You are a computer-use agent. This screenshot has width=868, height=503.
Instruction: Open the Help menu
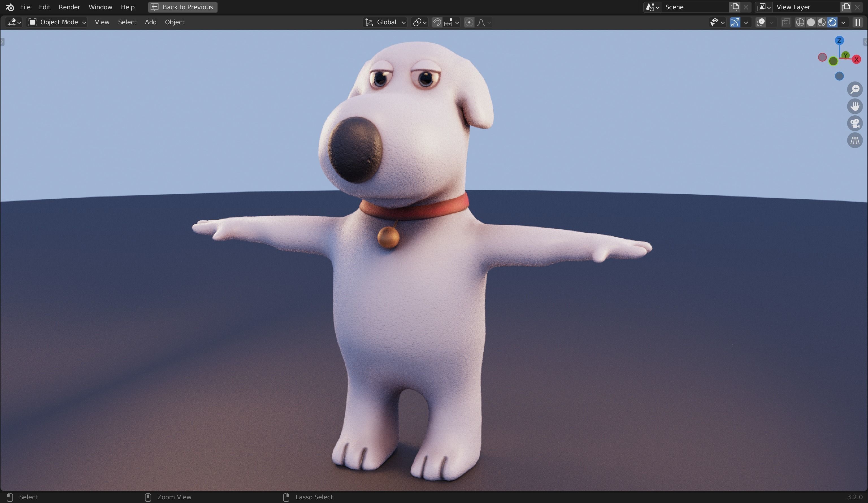[x=127, y=7]
